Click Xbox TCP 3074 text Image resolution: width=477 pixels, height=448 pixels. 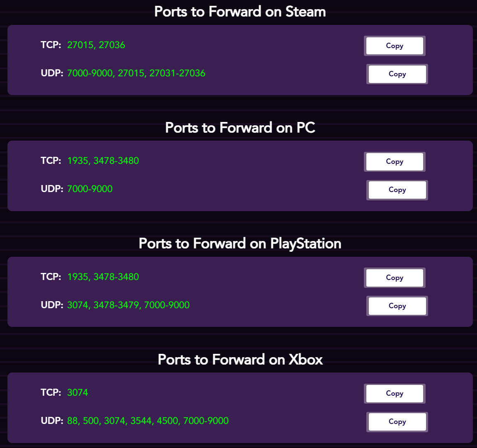click(77, 392)
